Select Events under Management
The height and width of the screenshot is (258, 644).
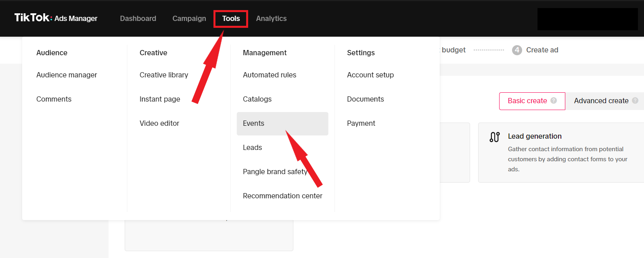coord(254,123)
